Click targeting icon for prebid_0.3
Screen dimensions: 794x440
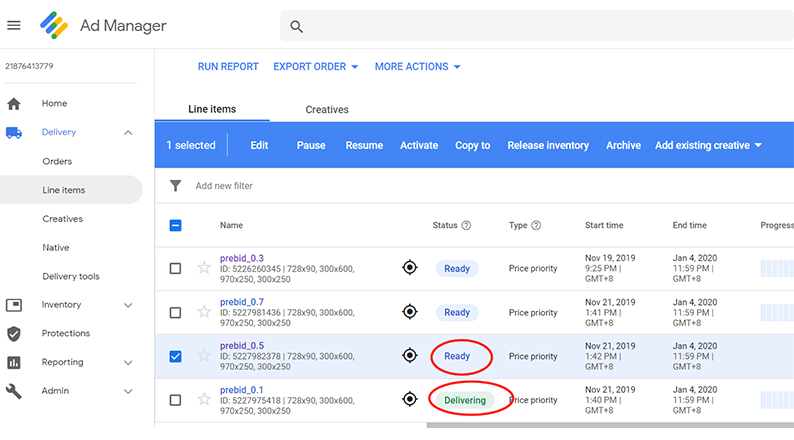click(x=410, y=267)
